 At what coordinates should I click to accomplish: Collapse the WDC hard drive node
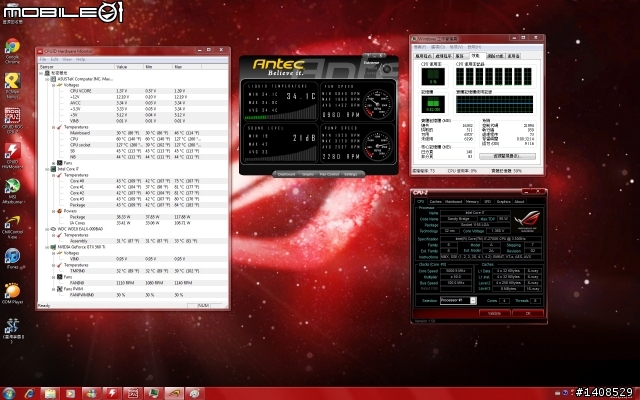point(47,229)
